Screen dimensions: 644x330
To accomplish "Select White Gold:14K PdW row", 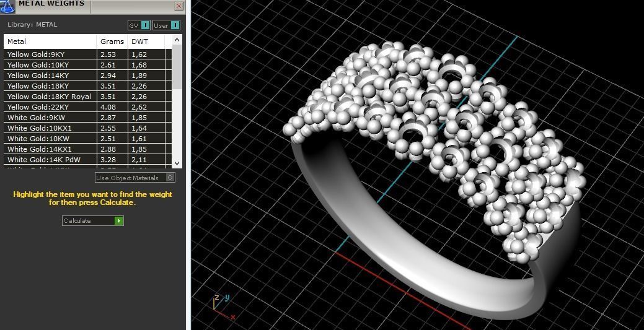I will tap(87, 160).
